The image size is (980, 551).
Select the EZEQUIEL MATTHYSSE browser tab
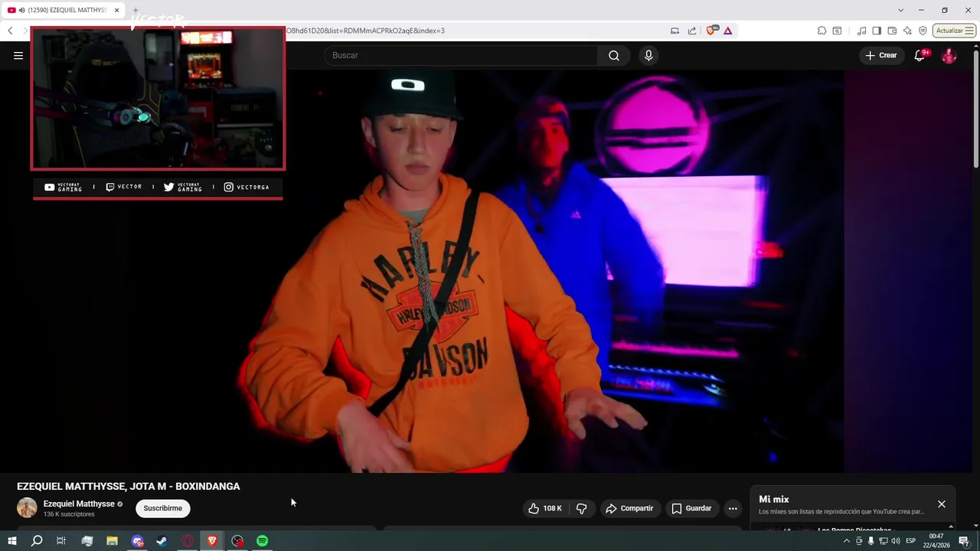pyautogui.click(x=64, y=10)
